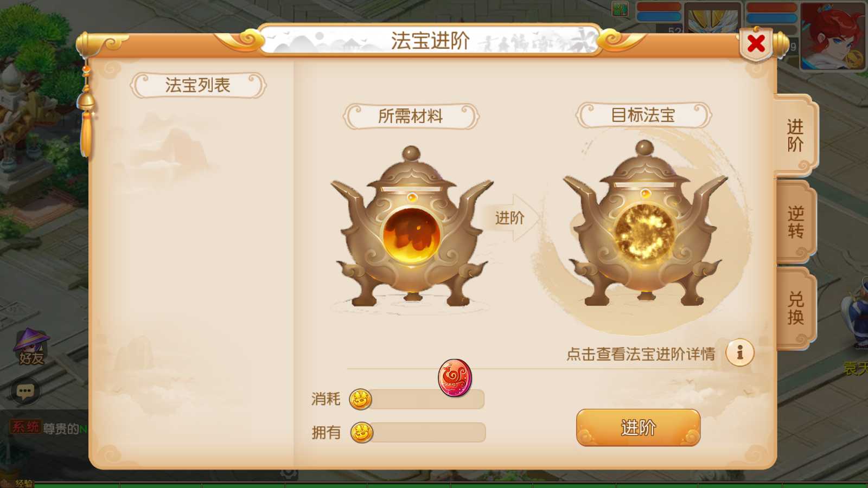
Task: Click the 进阶 arrow between the cauldrons
Action: [x=510, y=218]
